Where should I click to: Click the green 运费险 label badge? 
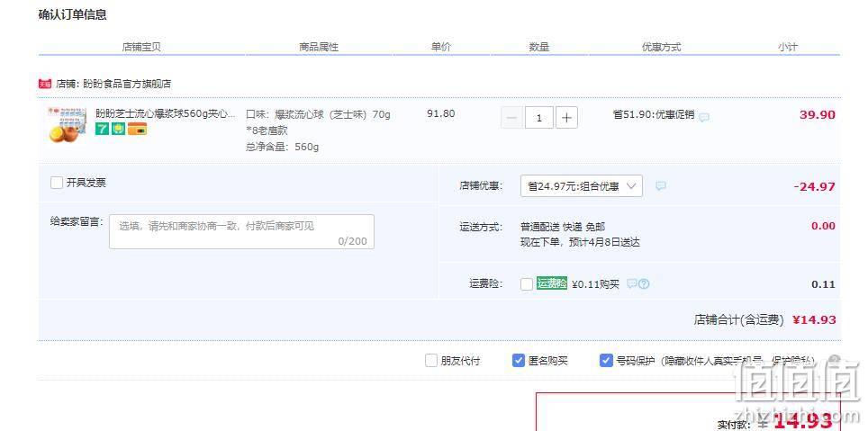(x=552, y=283)
